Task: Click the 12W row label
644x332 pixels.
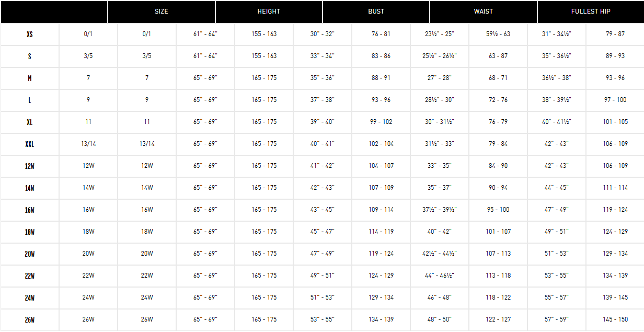Action: pyautogui.click(x=30, y=166)
